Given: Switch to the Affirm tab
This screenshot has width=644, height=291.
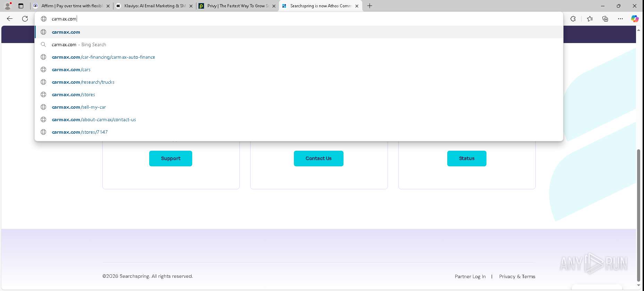Looking at the screenshot, I should pos(71,6).
